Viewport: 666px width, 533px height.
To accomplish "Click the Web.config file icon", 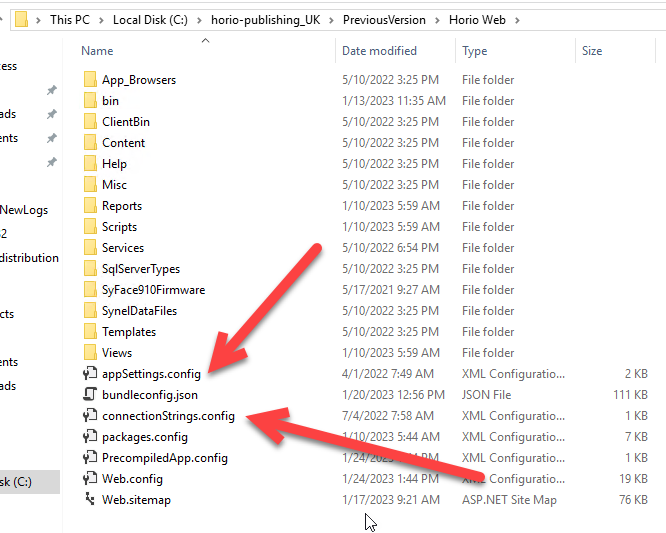I will [x=90, y=479].
